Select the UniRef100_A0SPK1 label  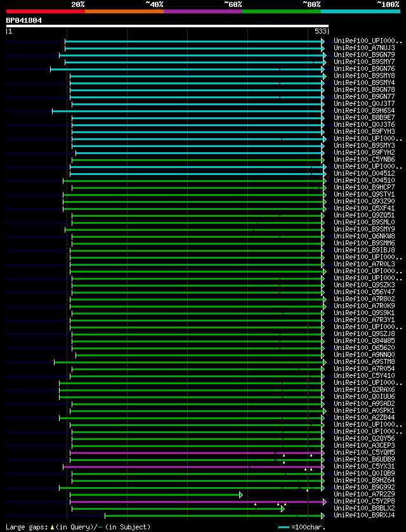pyautogui.click(x=364, y=410)
